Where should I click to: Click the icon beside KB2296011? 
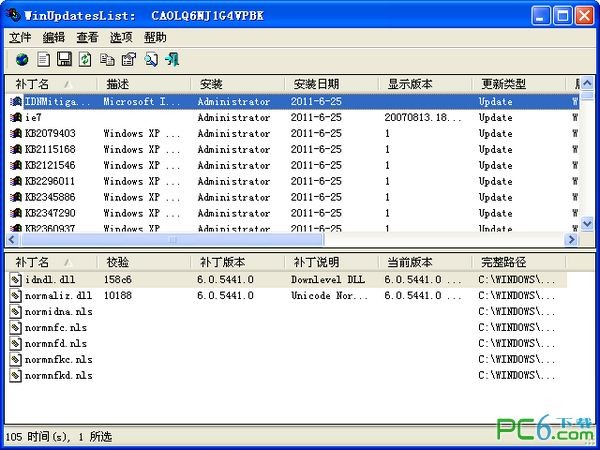[16, 181]
